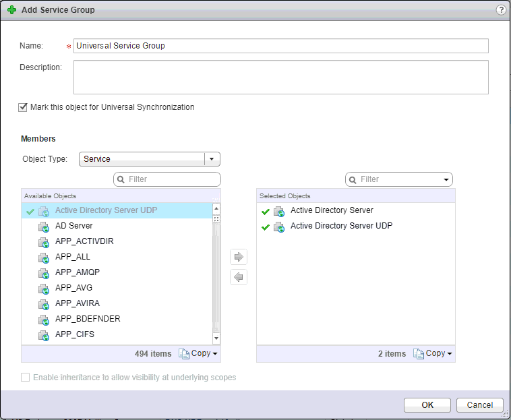Open the Copy menu under Selected Objects
The image size is (511, 420).
coord(433,354)
